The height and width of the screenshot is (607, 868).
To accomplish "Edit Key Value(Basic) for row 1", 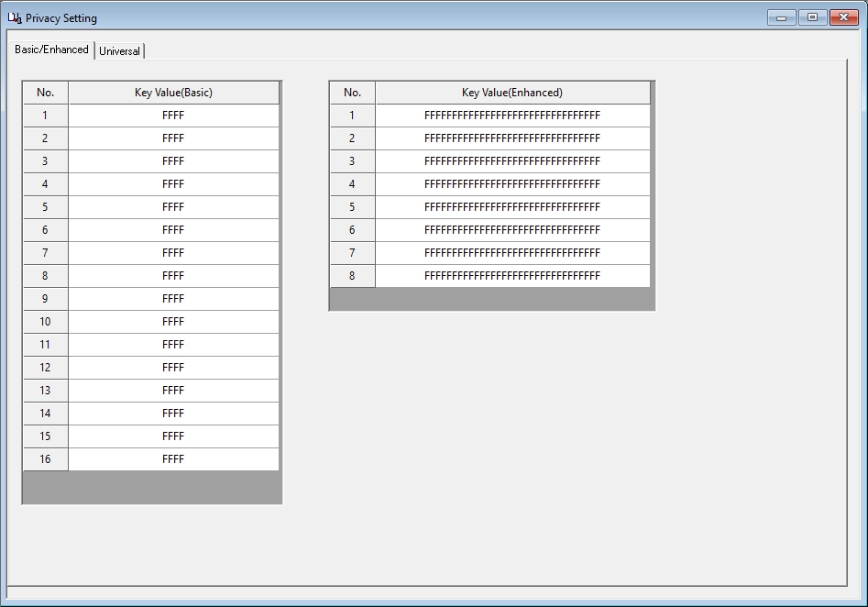I will pyautogui.click(x=172, y=115).
